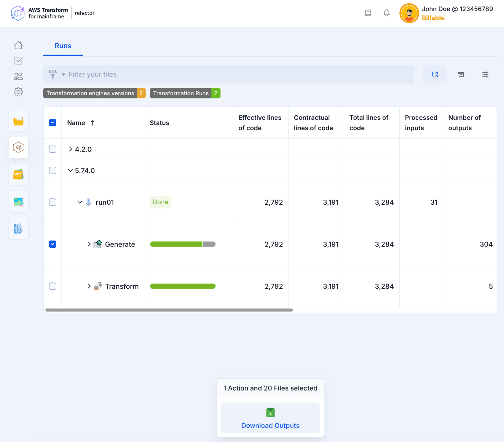Expand the Generate action row

[89, 244]
